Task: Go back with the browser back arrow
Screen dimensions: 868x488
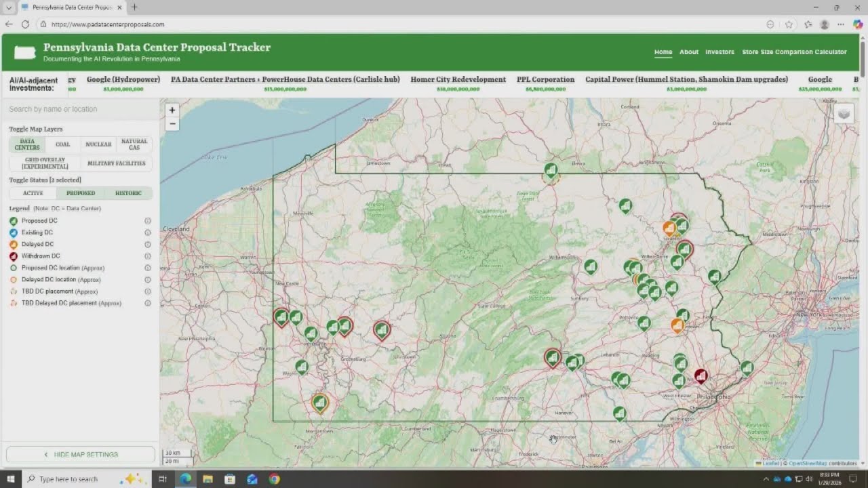Action: point(9,24)
